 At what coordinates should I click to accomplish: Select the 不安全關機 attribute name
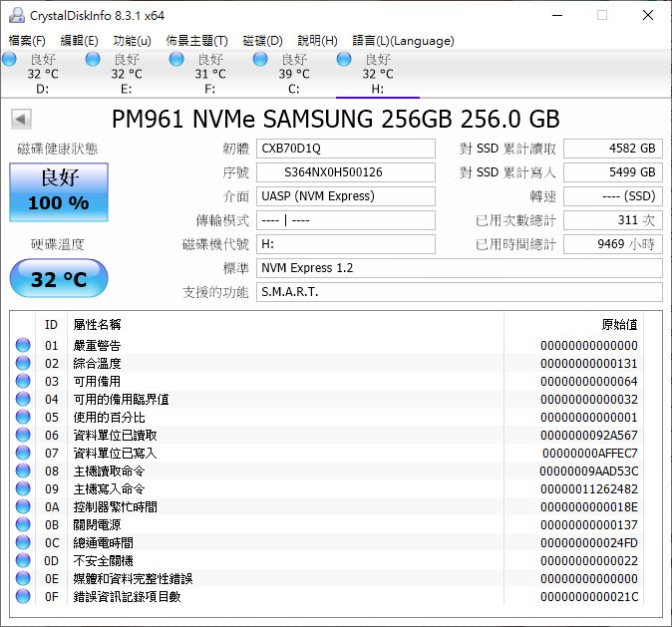click(x=104, y=561)
